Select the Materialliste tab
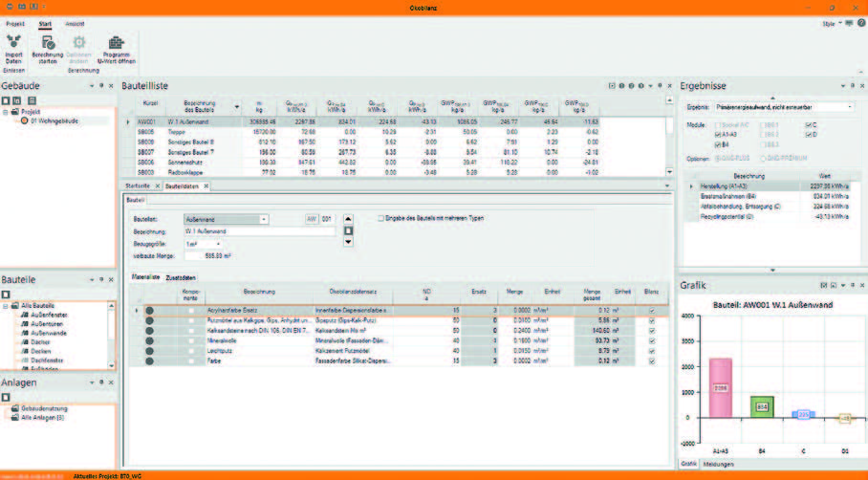The image size is (868, 480). tap(146, 277)
